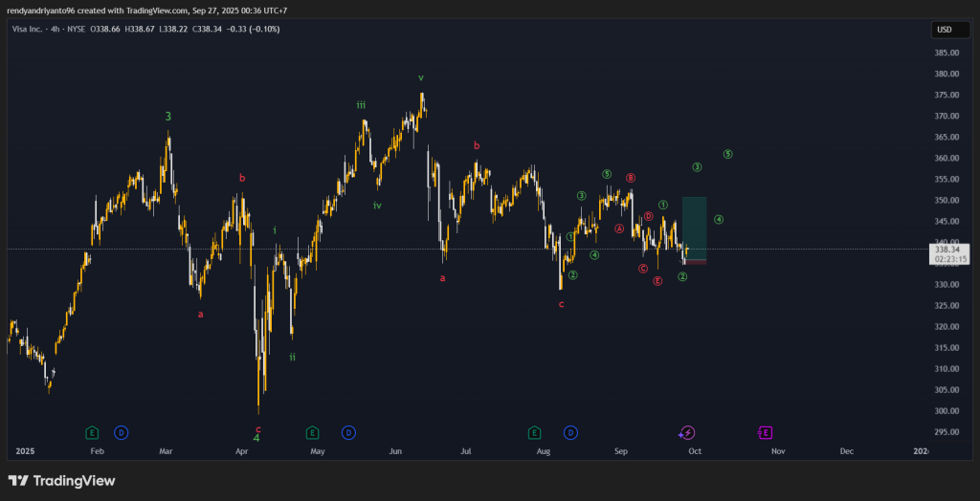Select the circled red E wave label
The height and width of the screenshot is (501, 980).
[657, 281]
